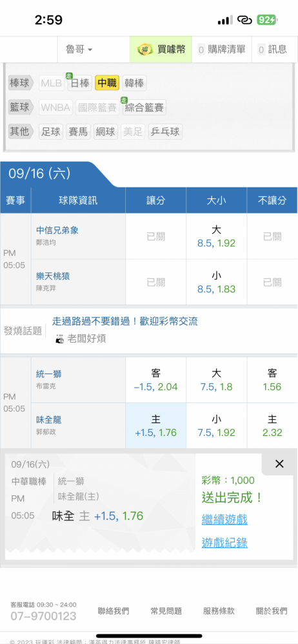Open the 魯哥 account dropdown
Screen dimensions: 298x644
[79, 50]
